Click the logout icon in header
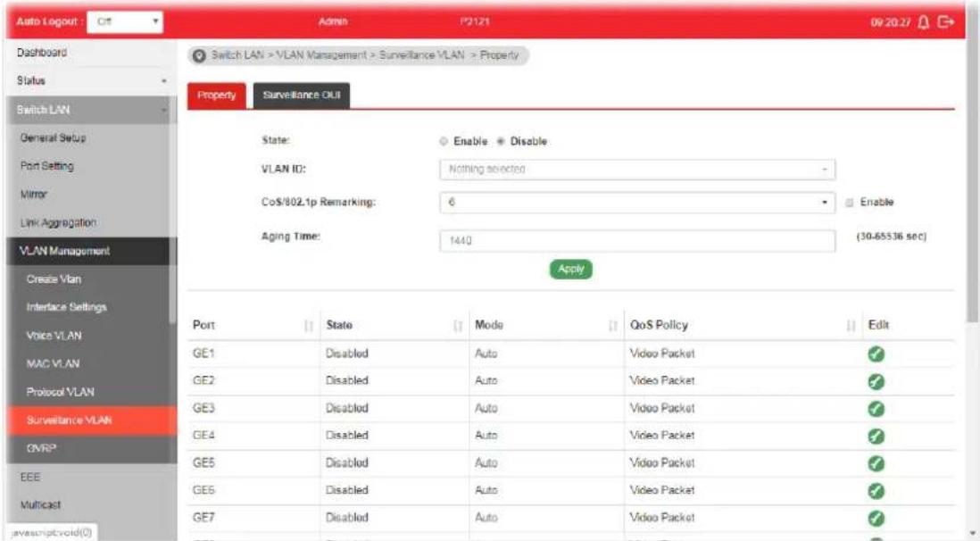Image resolution: width=980 pixels, height=541 pixels. [x=945, y=22]
